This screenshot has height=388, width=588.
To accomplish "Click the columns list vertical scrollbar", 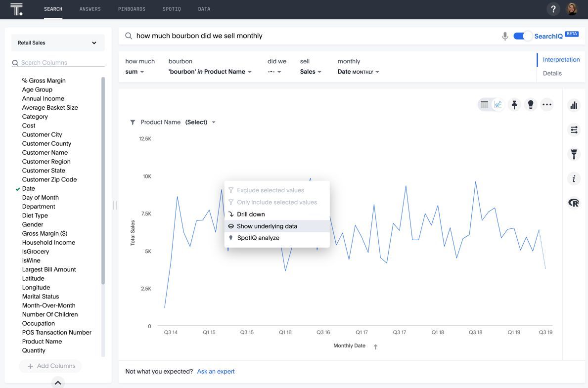I will click(x=103, y=180).
